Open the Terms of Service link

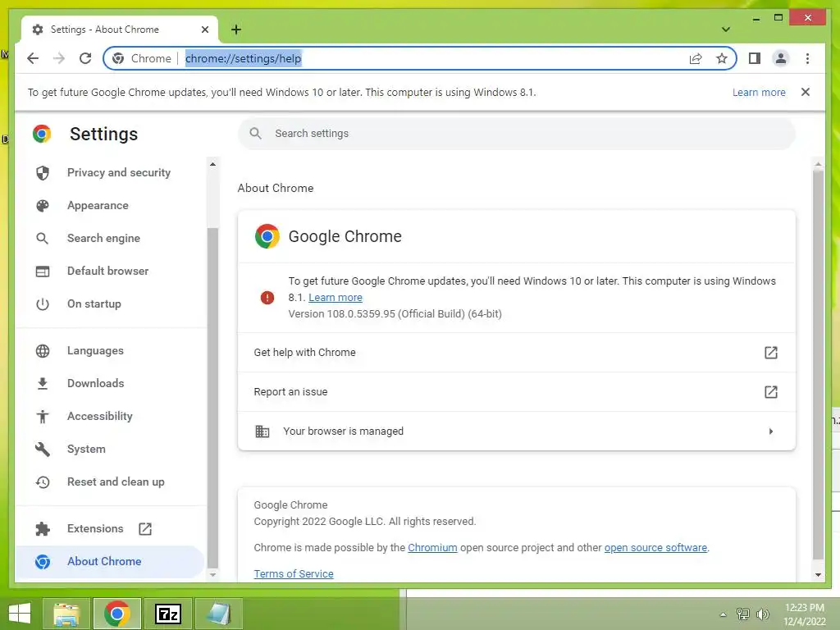(x=294, y=573)
